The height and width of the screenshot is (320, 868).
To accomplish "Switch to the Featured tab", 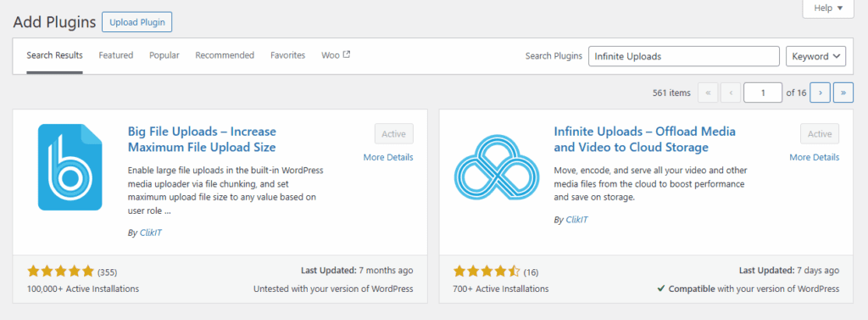I will pyautogui.click(x=116, y=55).
